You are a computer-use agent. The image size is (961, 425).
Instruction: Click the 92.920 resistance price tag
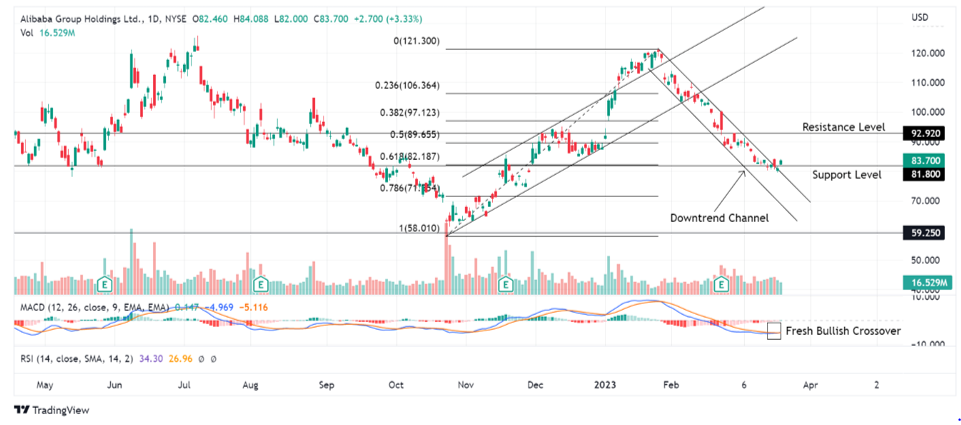point(923,133)
